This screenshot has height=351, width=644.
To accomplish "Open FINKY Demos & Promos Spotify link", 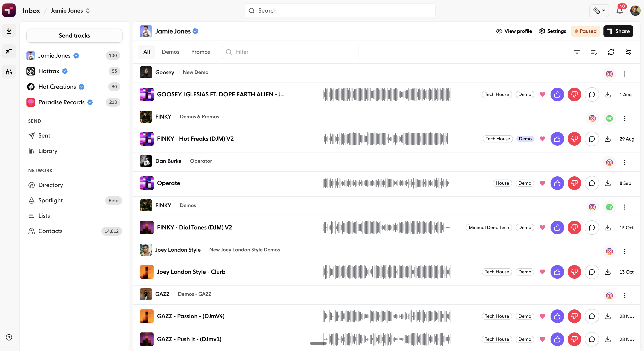I will [609, 118].
